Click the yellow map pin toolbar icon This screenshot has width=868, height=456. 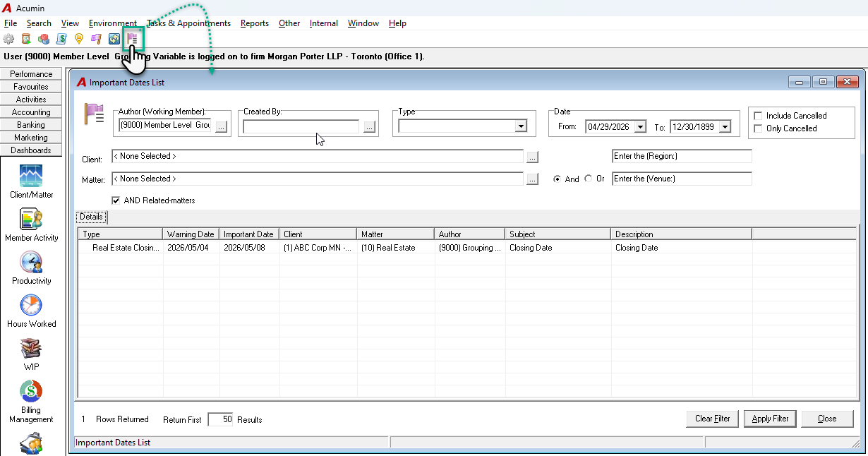(79, 39)
